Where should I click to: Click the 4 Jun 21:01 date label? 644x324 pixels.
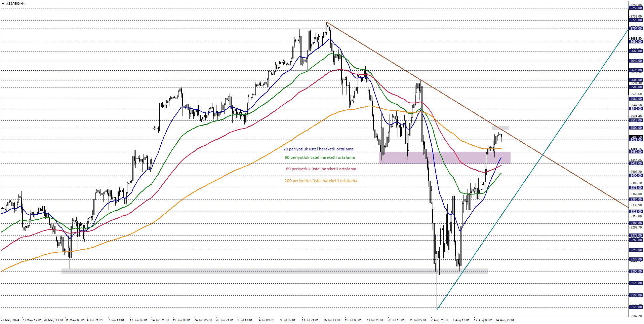click(x=95, y=320)
